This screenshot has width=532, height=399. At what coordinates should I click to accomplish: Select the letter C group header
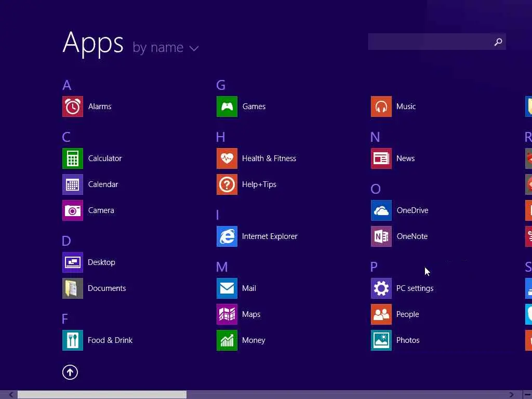(66, 137)
